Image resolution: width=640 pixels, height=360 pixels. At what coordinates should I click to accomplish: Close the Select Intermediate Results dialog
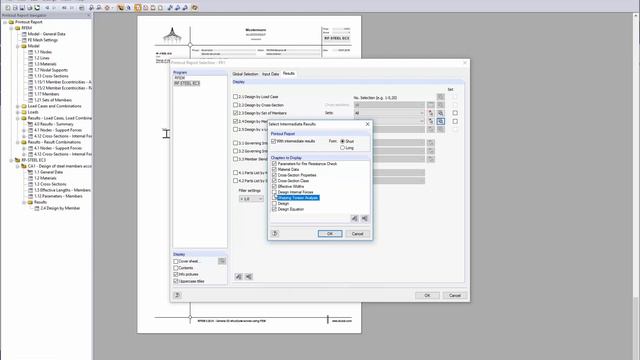367,124
